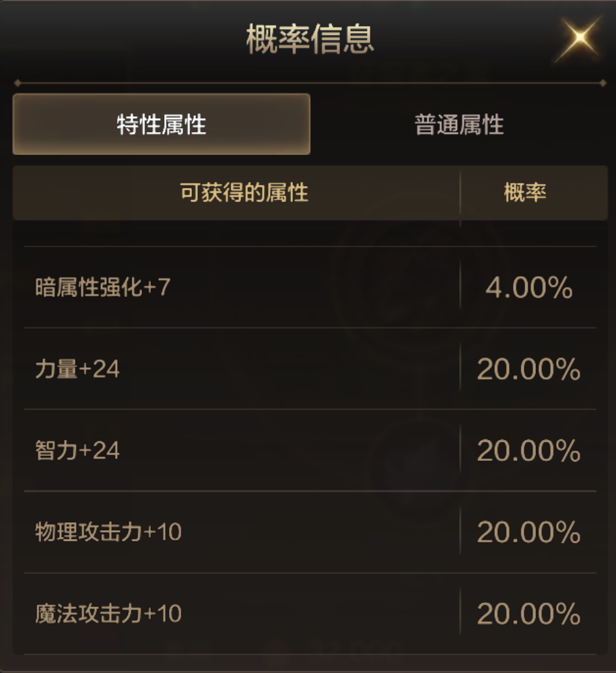Click the 20.00% probability for 魔法攻击力+10
This screenshot has width=616, height=673.
click(528, 614)
